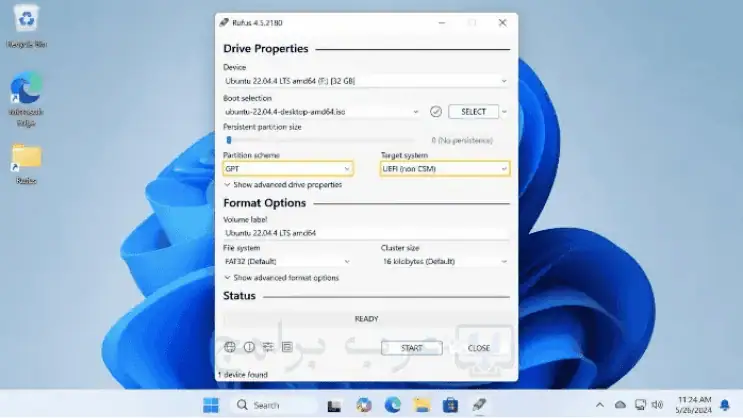Open volume speaker tray icon
Screen dimensions: 743x418
[657, 405]
